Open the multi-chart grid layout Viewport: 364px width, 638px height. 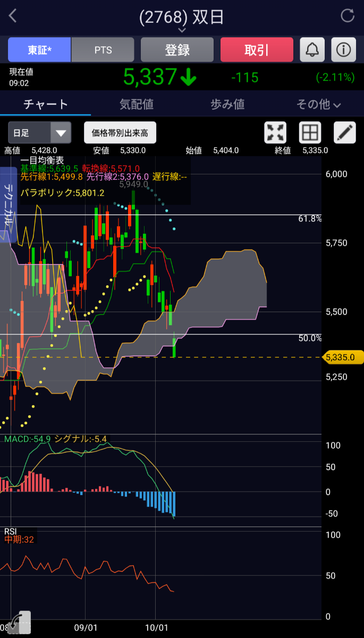[310, 132]
